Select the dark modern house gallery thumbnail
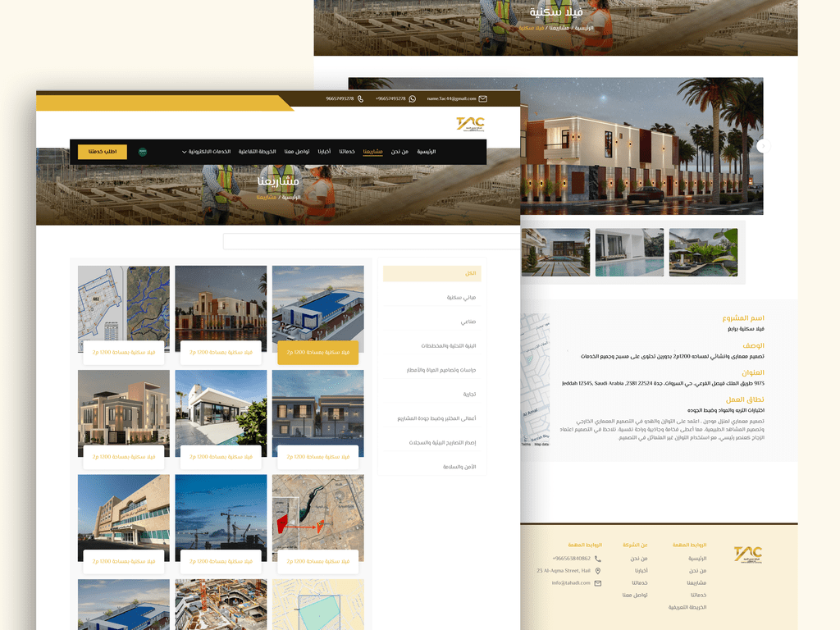 tap(555, 253)
